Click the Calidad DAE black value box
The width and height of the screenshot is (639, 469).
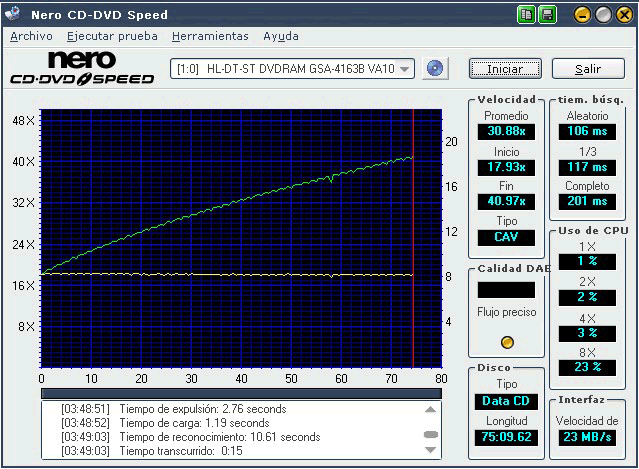click(507, 289)
